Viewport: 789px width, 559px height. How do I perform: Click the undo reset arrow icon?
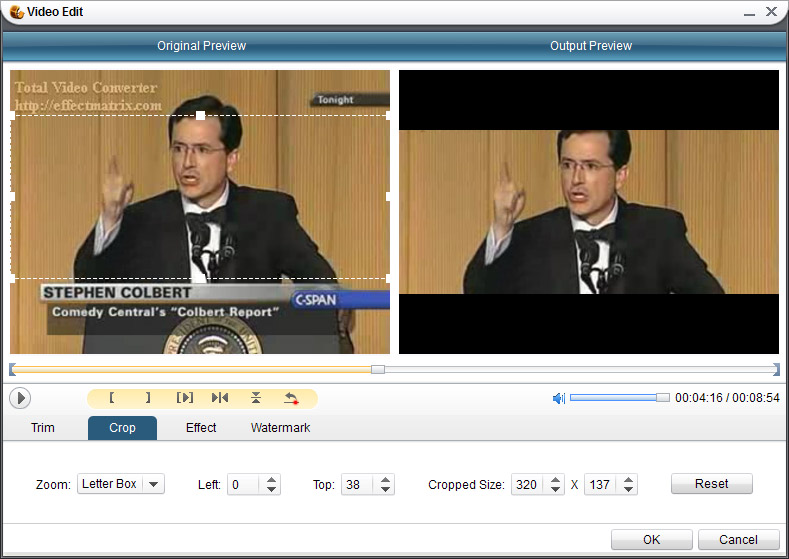point(291,398)
